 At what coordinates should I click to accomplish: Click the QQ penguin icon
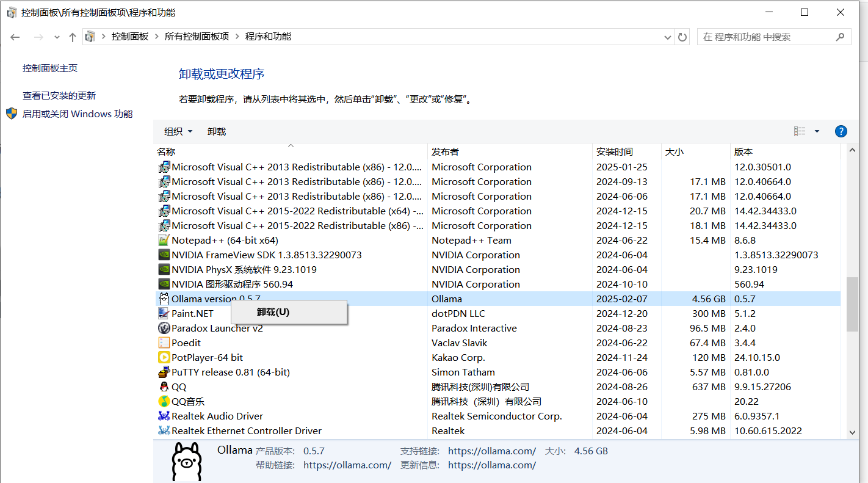point(164,387)
